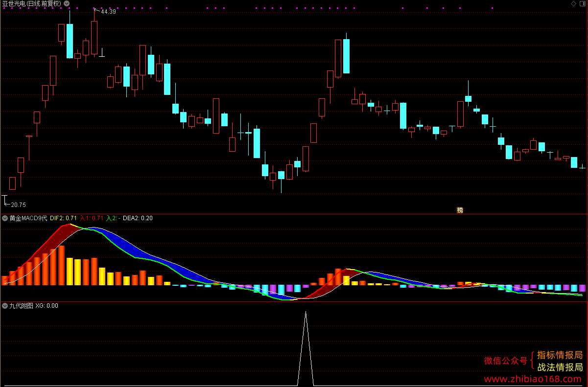
Task: Click the 九代附图 indicator name
Action: (x=22, y=306)
